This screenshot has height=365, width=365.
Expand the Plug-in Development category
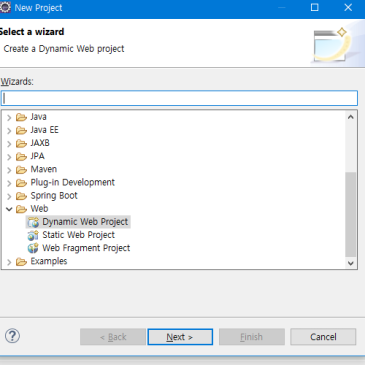point(9,183)
